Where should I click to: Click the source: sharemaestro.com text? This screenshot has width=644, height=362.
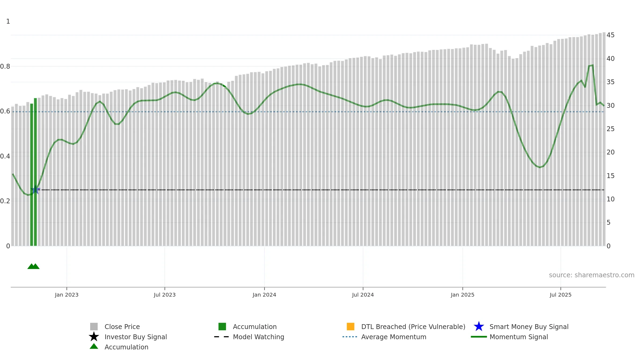pyautogui.click(x=592, y=275)
